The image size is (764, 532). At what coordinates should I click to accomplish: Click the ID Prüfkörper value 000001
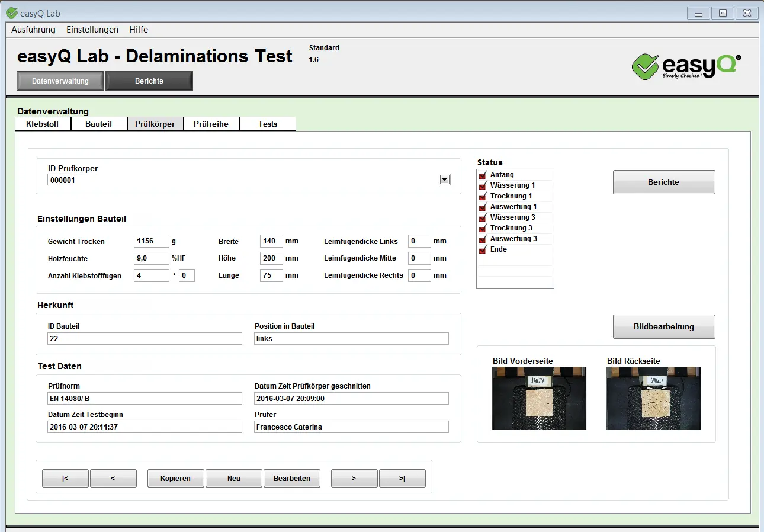(x=63, y=181)
